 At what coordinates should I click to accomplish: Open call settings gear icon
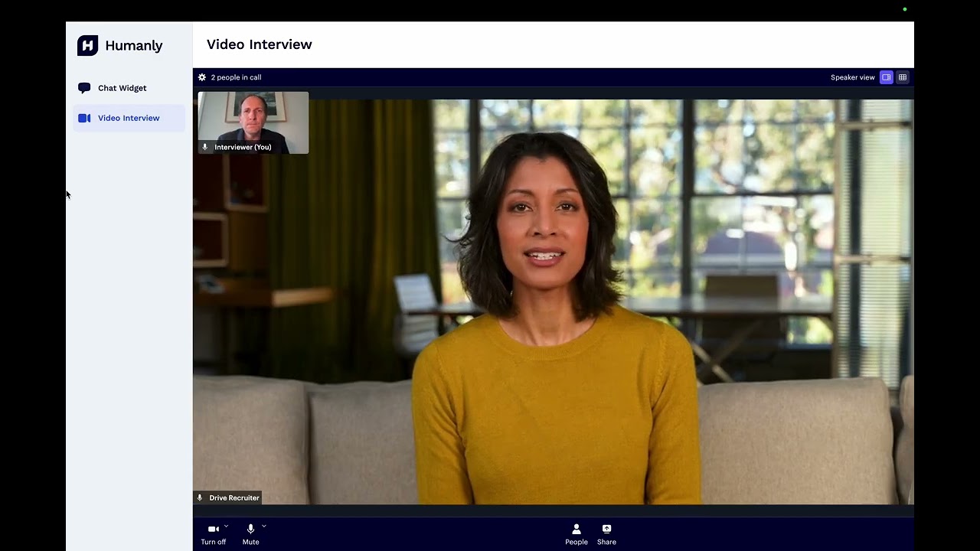pos(202,77)
